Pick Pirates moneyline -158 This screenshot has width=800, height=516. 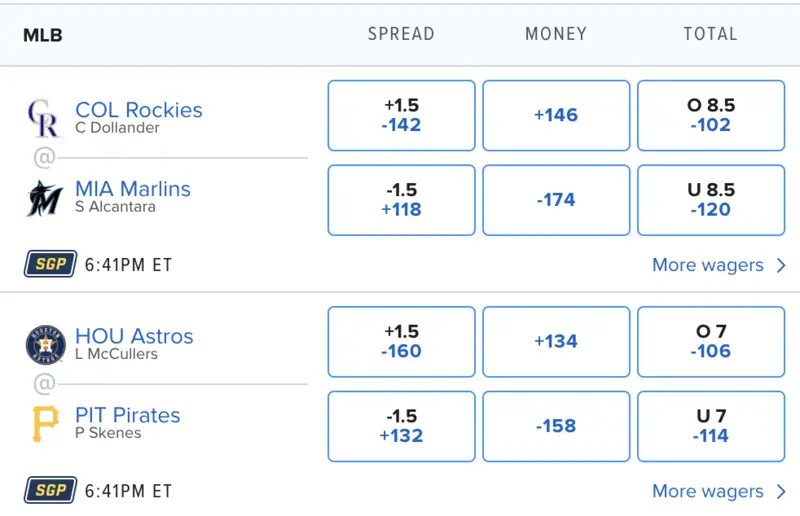click(x=556, y=426)
